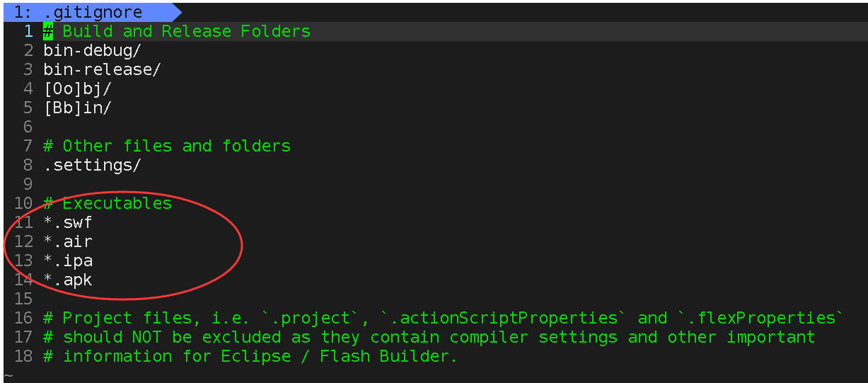
Task: Click line number 6 in the gutter
Action: 28,127
